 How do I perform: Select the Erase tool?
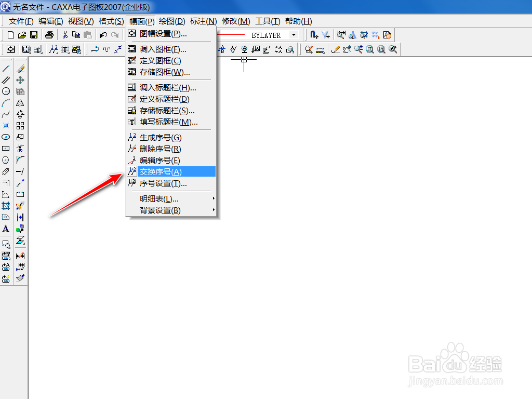click(x=20, y=69)
